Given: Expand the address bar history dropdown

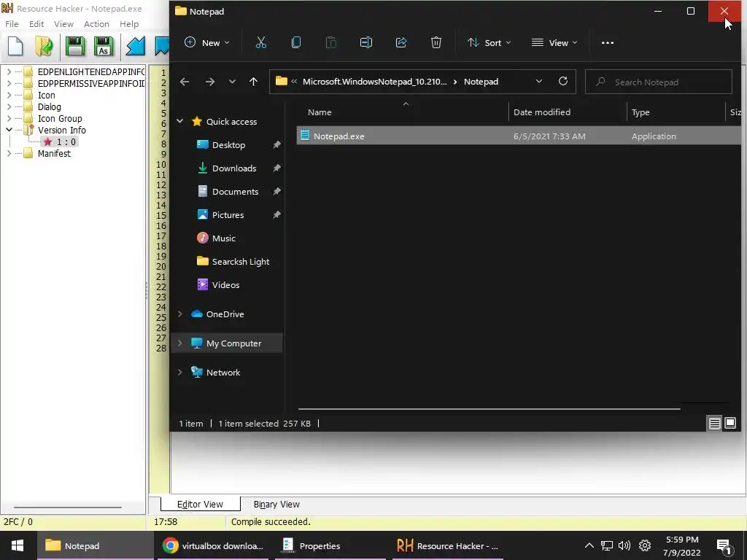Looking at the screenshot, I should (539, 82).
